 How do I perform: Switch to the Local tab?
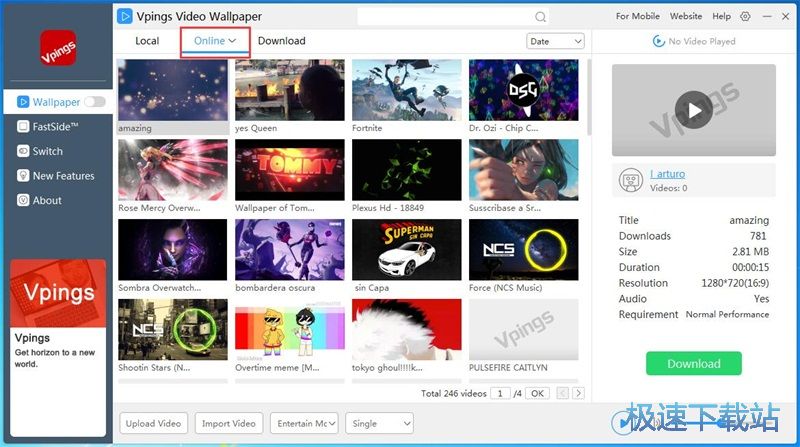[x=147, y=41]
